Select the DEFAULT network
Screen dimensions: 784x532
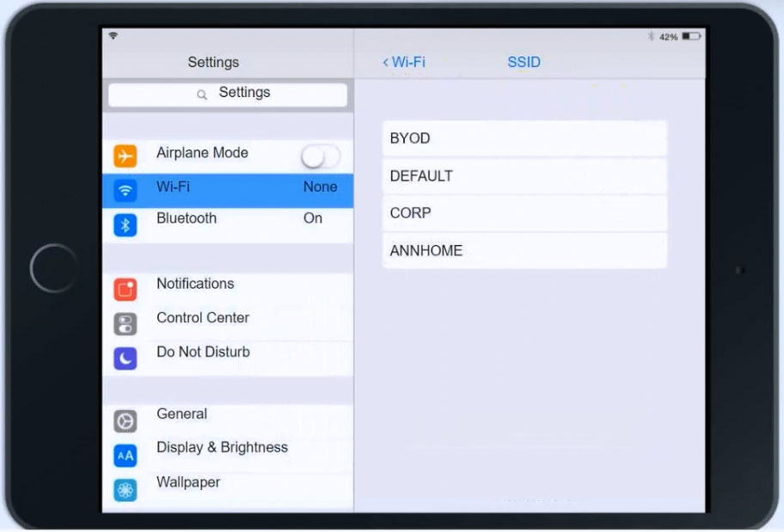click(524, 176)
